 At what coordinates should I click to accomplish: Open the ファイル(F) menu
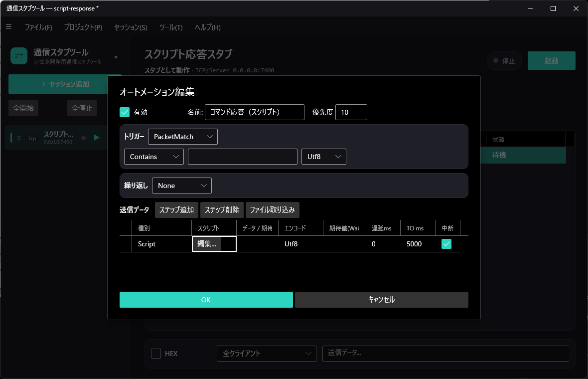coord(38,27)
